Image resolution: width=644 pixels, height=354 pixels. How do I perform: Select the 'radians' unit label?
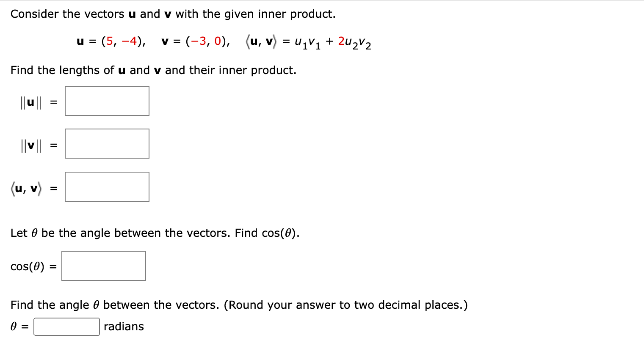point(124,326)
